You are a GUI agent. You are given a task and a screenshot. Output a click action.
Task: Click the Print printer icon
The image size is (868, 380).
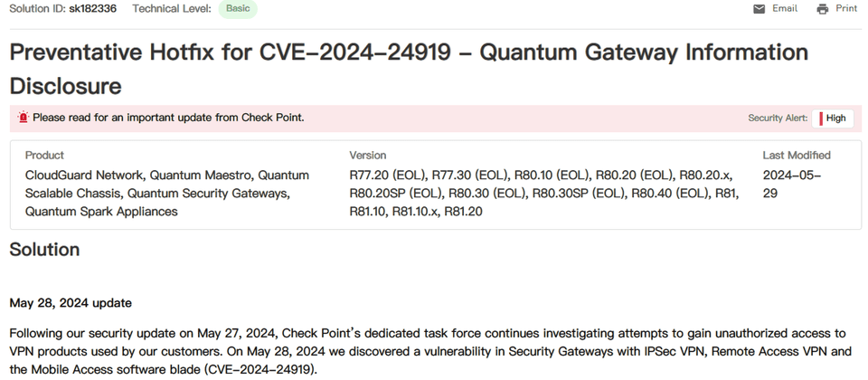click(823, 9)
